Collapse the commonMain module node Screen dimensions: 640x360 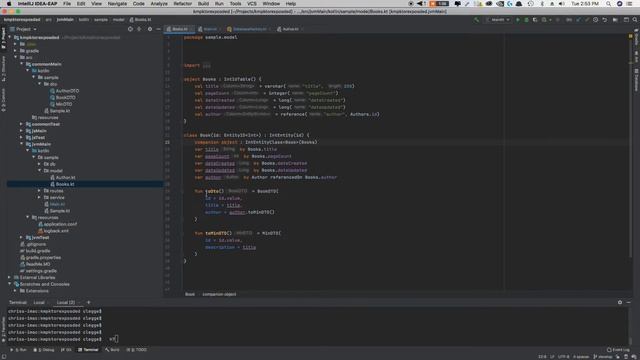coord(22,64)
